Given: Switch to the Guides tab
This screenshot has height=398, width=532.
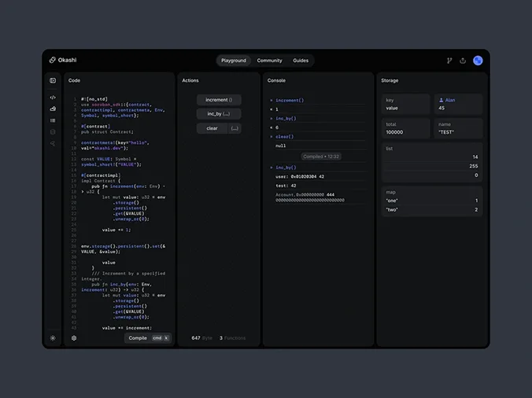Looking at the screenshot, I should pos(301,61).
